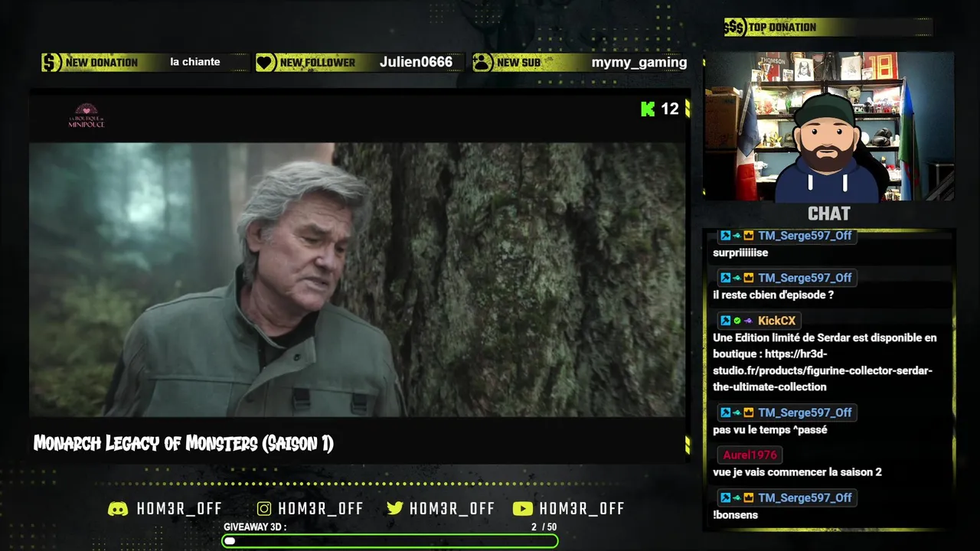
Task: Click the giveaway progress bar white knob
Action: 230,541
